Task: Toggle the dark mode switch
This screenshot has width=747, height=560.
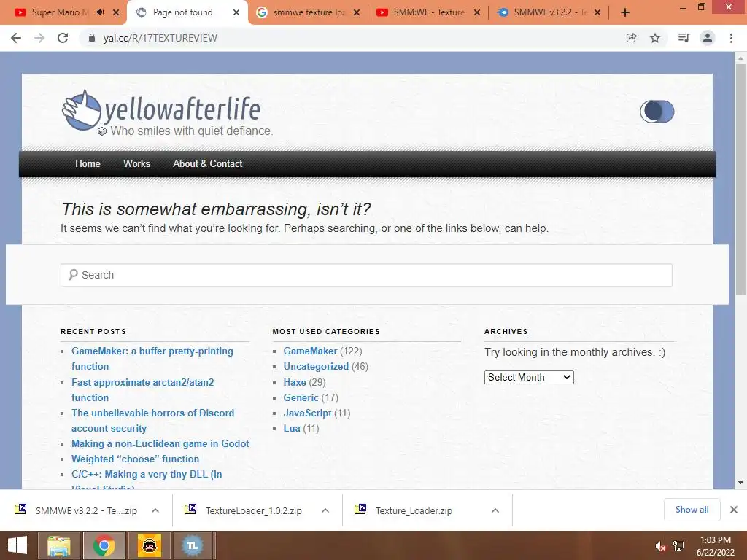Action: 657,112
